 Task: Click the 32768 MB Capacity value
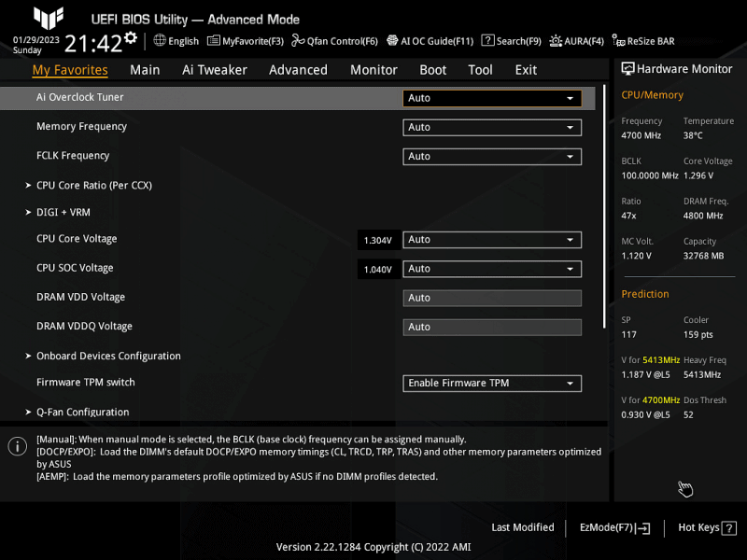(x=704, y=256)
